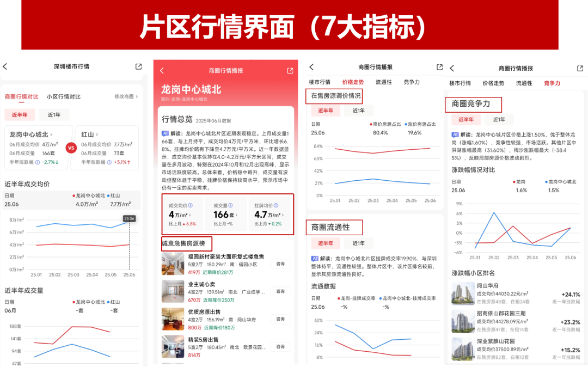The image size is (588, 367).
Task: Open the 业主诚心卖 listing photo
Action: 173,291
